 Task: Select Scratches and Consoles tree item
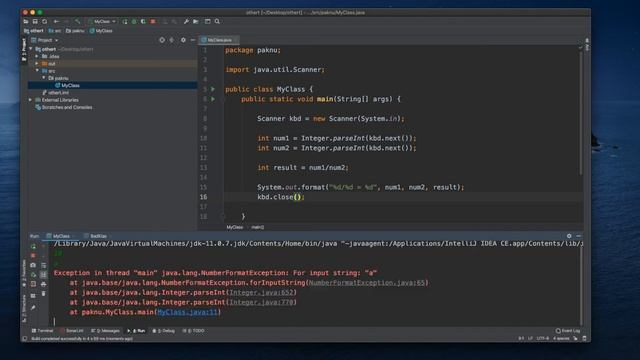pos(64,107)
